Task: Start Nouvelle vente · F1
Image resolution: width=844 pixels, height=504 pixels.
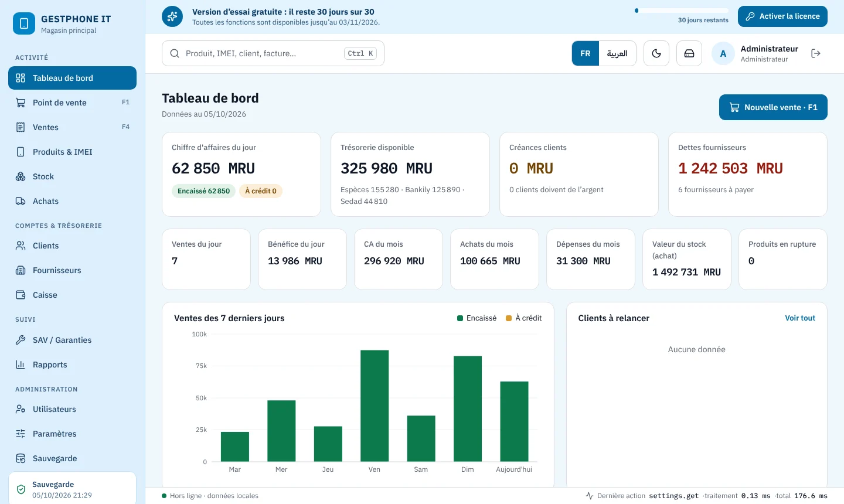Action: pos(773,107)
